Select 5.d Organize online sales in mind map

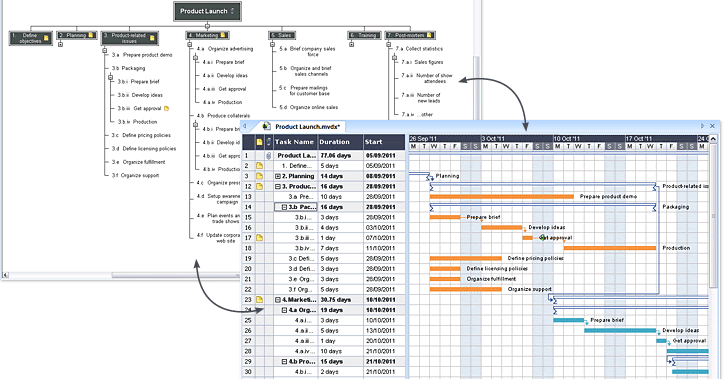coord(308,107)
